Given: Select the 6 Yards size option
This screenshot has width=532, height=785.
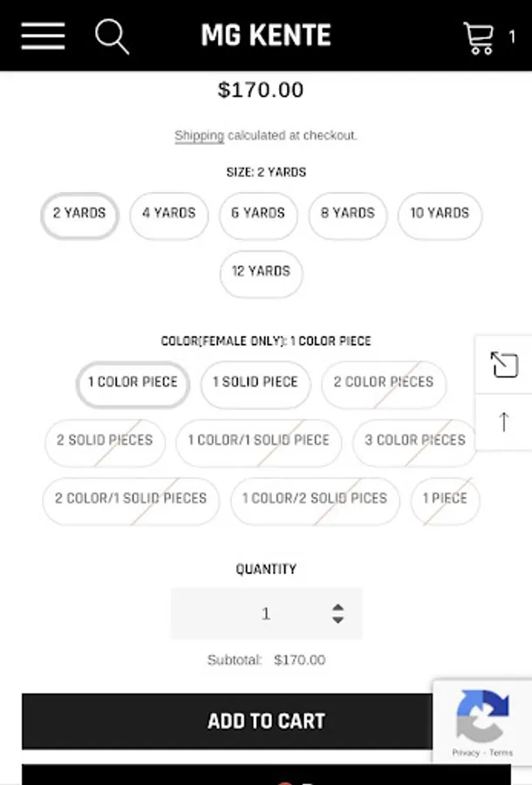Looking at the screenshot, I should [259, 214].
